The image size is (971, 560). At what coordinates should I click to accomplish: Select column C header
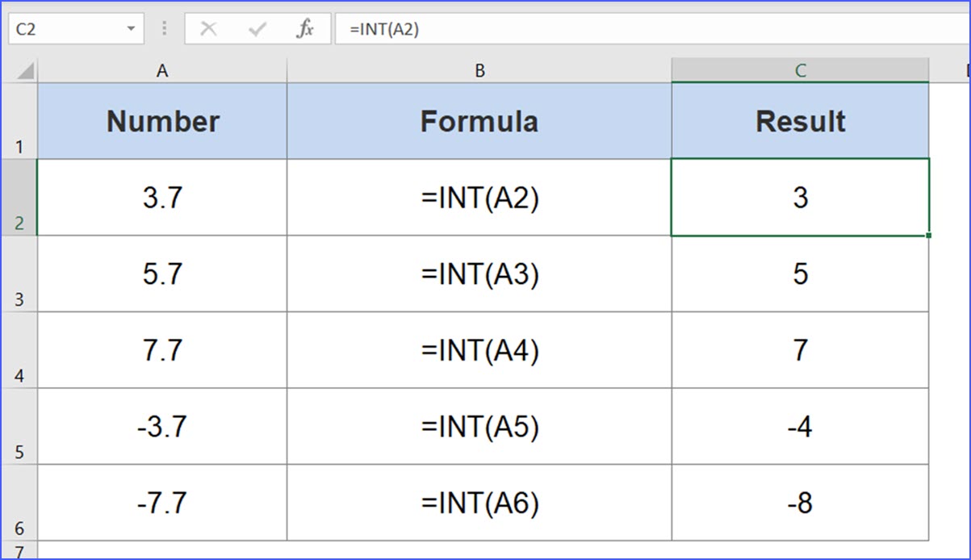click(799, 70)
